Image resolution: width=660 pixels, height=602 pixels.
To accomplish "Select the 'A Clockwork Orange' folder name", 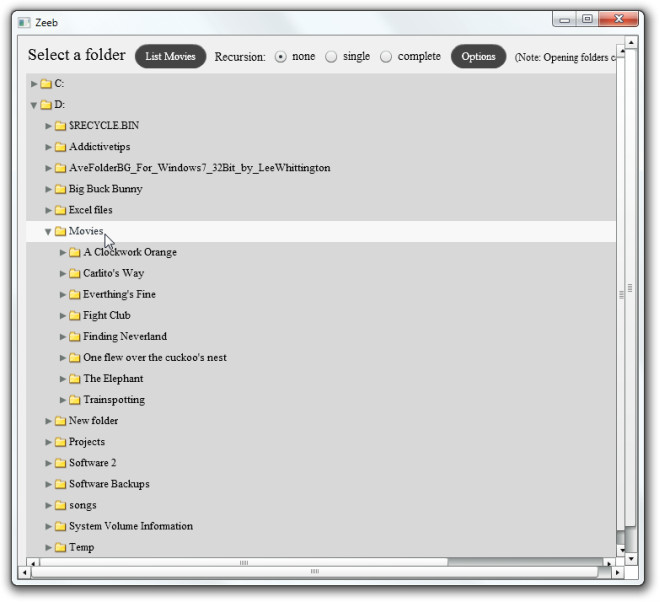I will point(130,252).
